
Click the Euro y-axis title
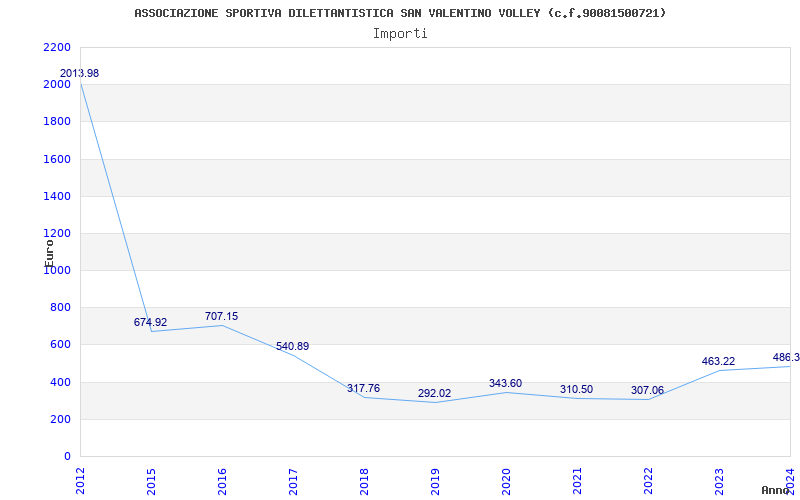click(49, 253)
